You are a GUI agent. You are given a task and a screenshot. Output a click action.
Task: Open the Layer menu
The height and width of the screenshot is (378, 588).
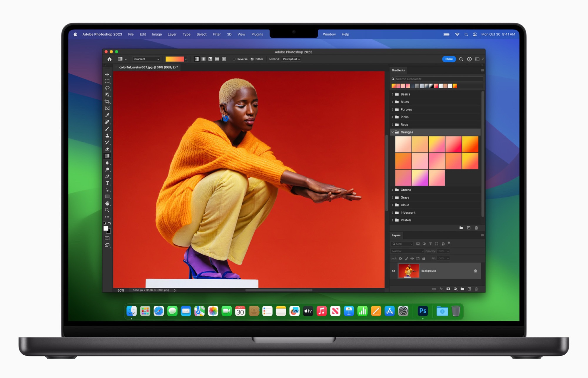pyautogui.click(x=172, y=34)
